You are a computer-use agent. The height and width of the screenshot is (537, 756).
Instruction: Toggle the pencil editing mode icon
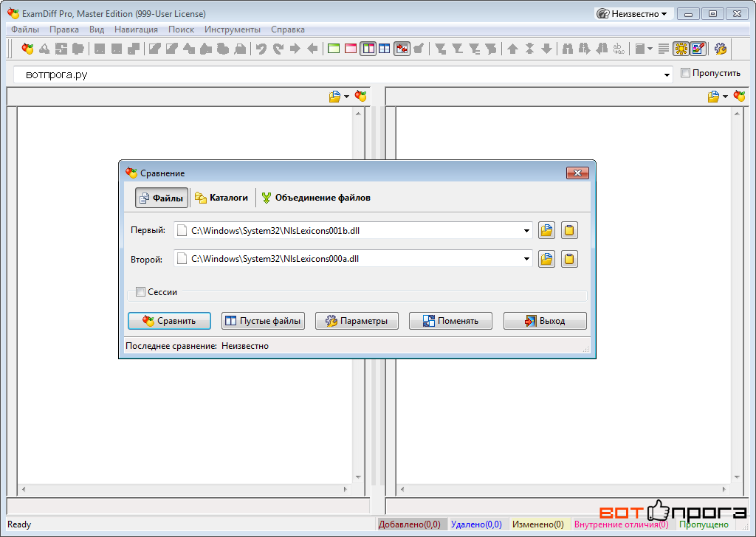(x=698, y=49)
